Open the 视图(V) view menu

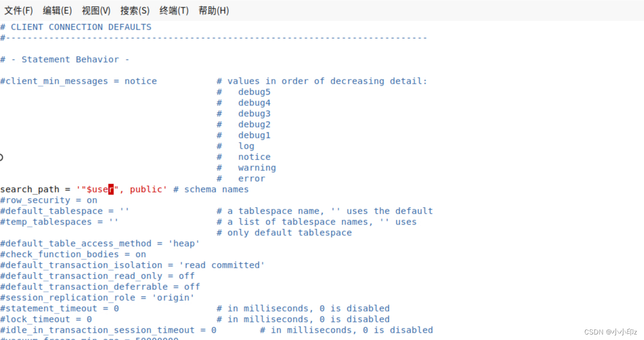point(95,11)
